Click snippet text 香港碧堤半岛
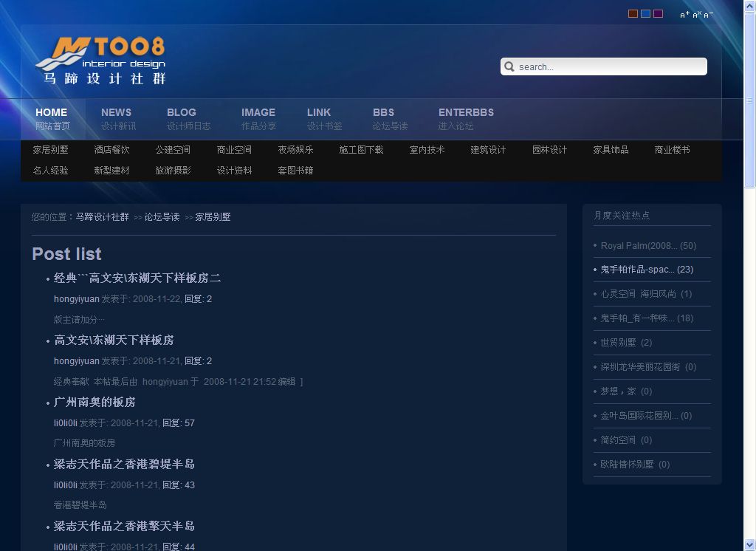 click(80, 505)
